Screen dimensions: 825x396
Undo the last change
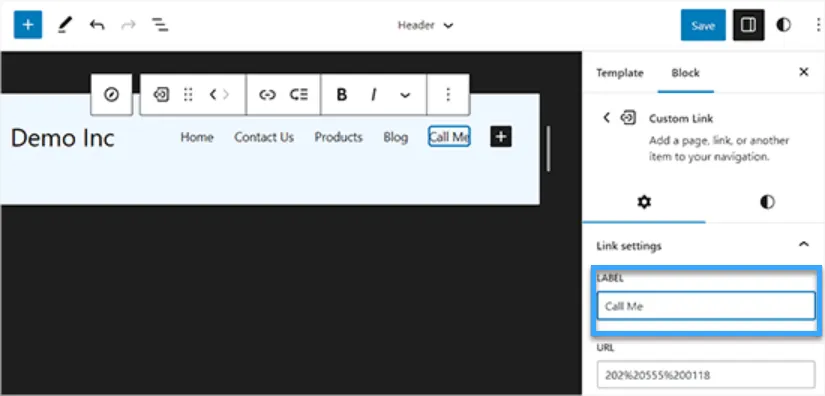click(97, 25)
